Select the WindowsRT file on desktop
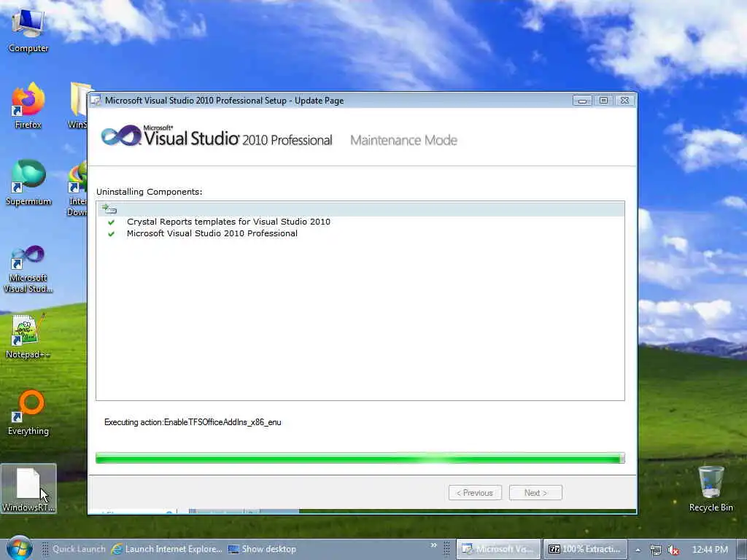747x560 pixels. tap(28, 489)
